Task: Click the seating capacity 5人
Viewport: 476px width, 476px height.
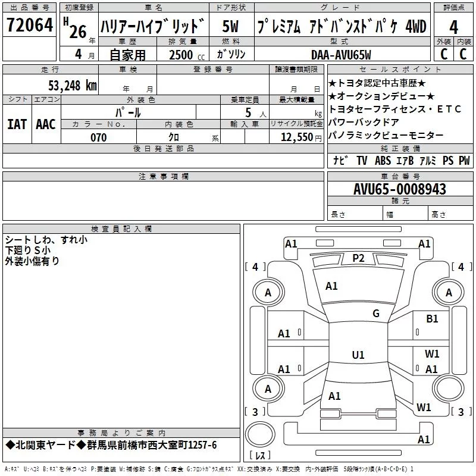Action: click(256, 113)
